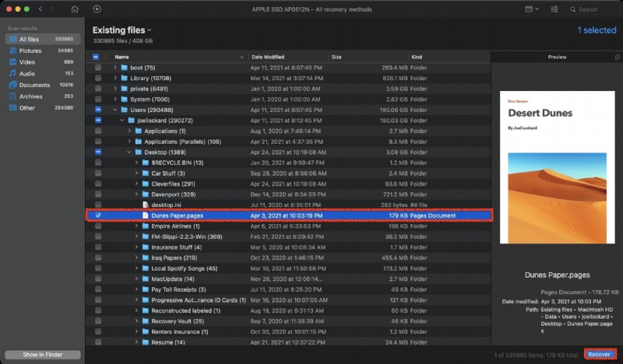The image size is (623, 364).
Task: Open the view mode icon in the toolbar
Action: [x=532, y=9]
